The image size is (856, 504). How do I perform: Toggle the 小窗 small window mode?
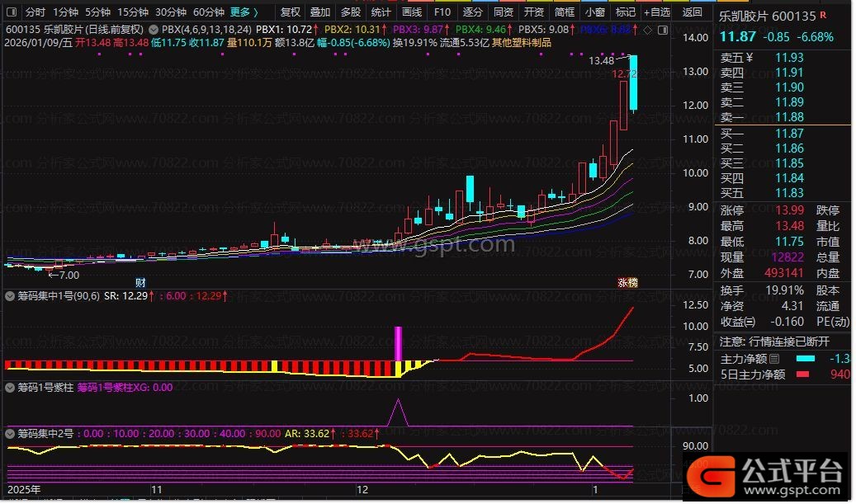pyautogui.click(x=594, y=12)
